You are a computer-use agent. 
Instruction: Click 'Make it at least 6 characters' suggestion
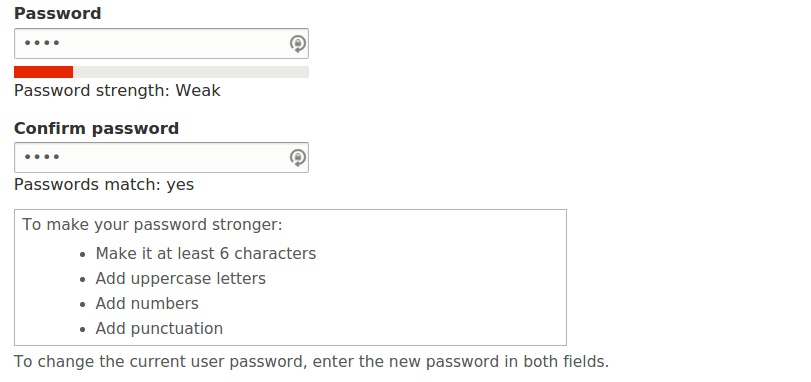click(205, 254)
